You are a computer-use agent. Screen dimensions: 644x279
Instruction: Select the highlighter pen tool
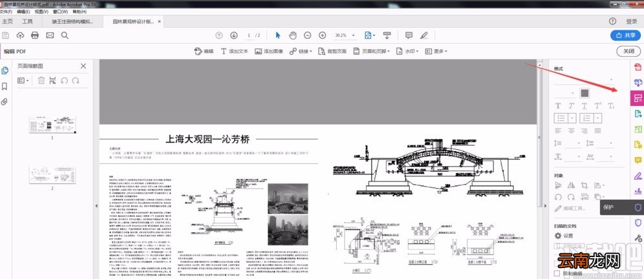tap(424, 36)
